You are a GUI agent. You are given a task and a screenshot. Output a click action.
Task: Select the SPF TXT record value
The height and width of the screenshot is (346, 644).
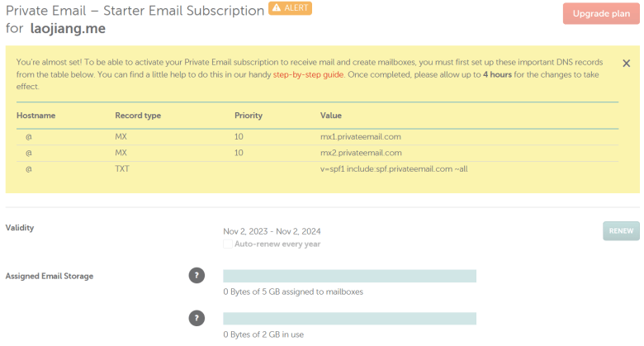(x=394, y=169)
